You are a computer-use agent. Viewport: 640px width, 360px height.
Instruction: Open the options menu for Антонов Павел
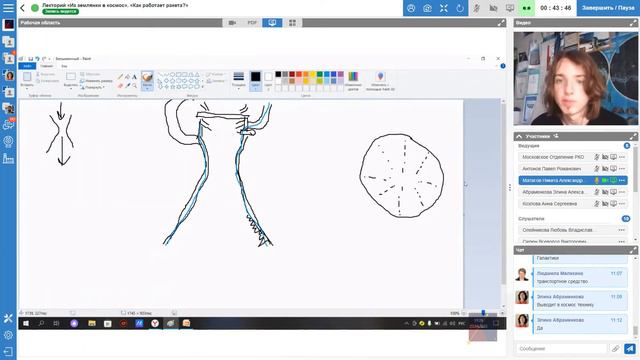point(622,169)
